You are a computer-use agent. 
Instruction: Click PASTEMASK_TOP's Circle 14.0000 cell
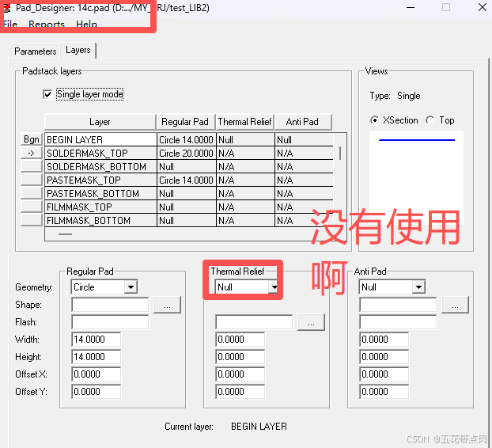187,180
